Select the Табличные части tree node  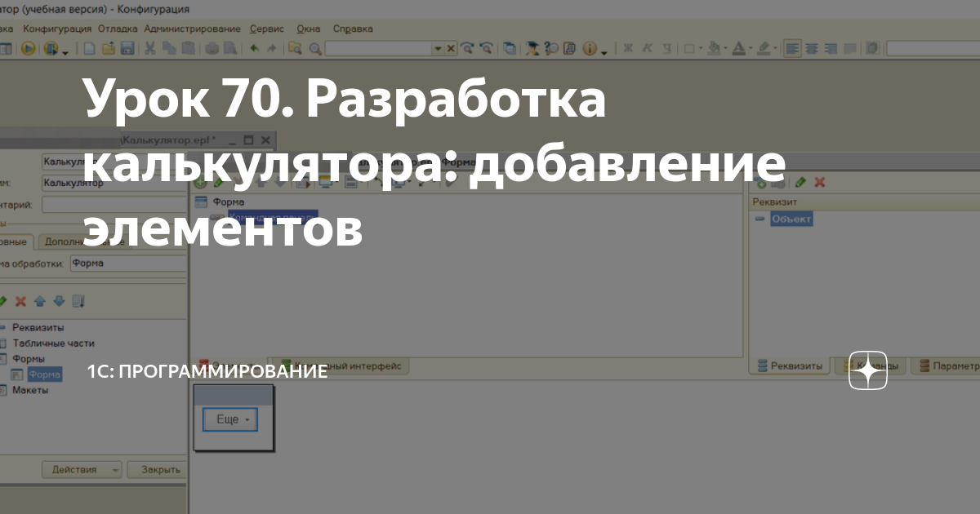pos(53,343)
